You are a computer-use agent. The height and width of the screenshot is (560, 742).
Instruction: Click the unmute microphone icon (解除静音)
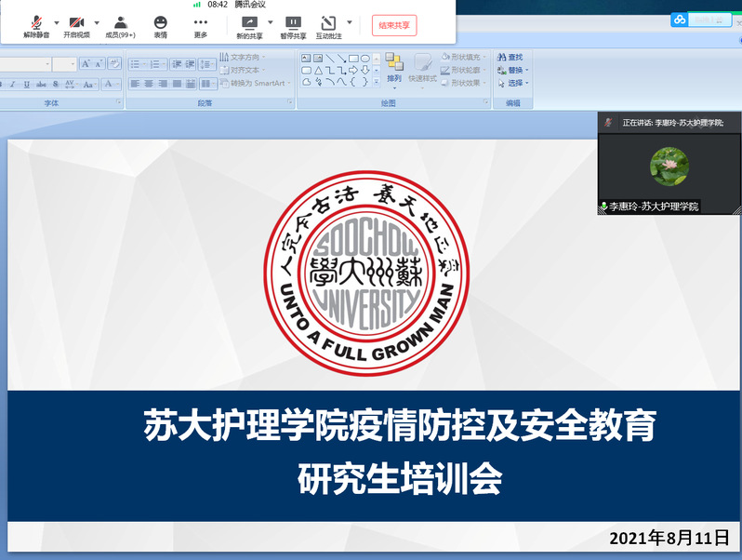(x=36, y=22)
